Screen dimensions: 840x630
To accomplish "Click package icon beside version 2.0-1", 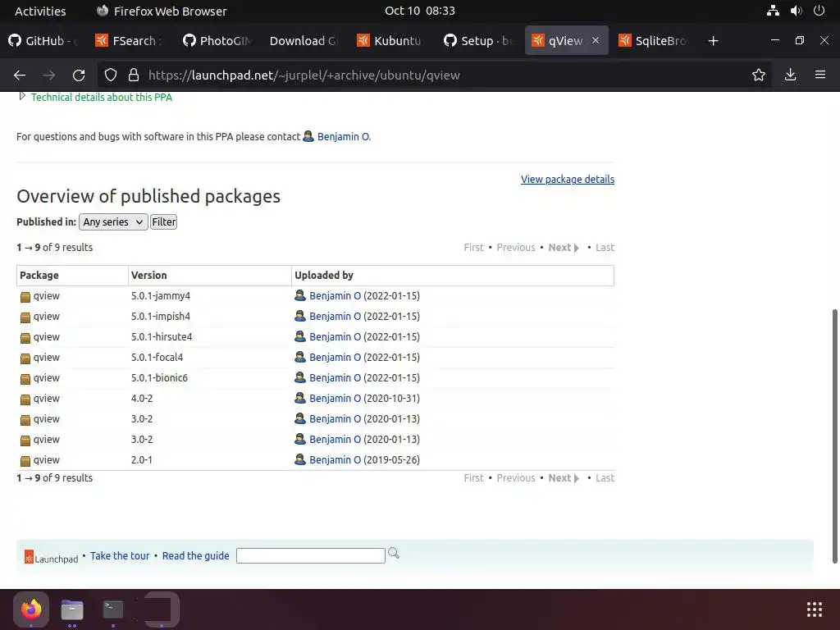I will [25, 461].
